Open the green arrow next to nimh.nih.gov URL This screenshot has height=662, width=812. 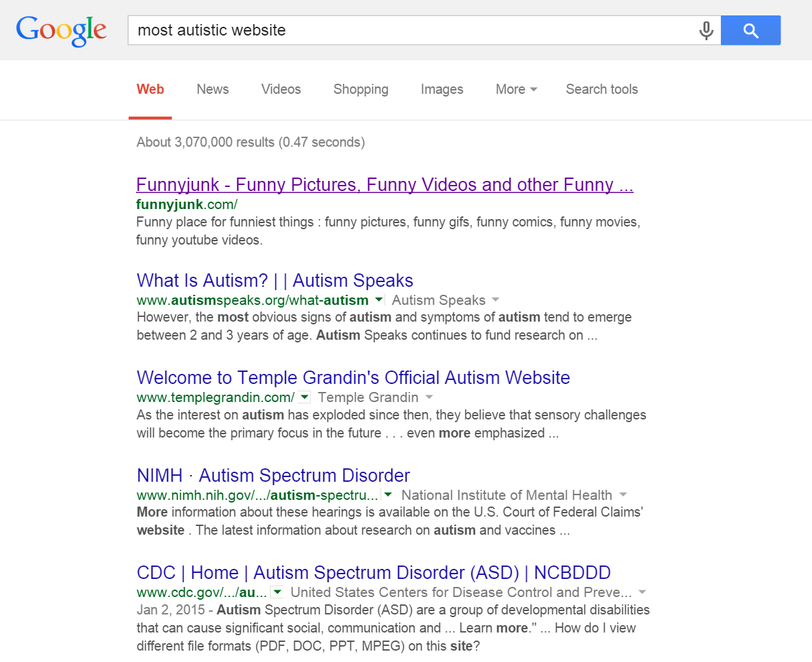coord(388,495)
